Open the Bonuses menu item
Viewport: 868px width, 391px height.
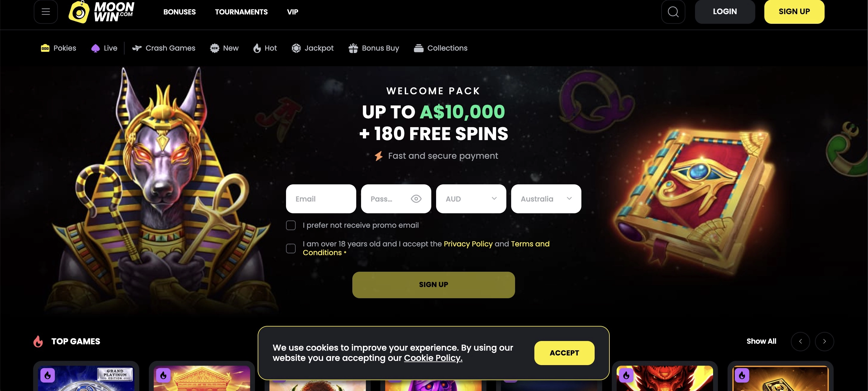[180, 12]
